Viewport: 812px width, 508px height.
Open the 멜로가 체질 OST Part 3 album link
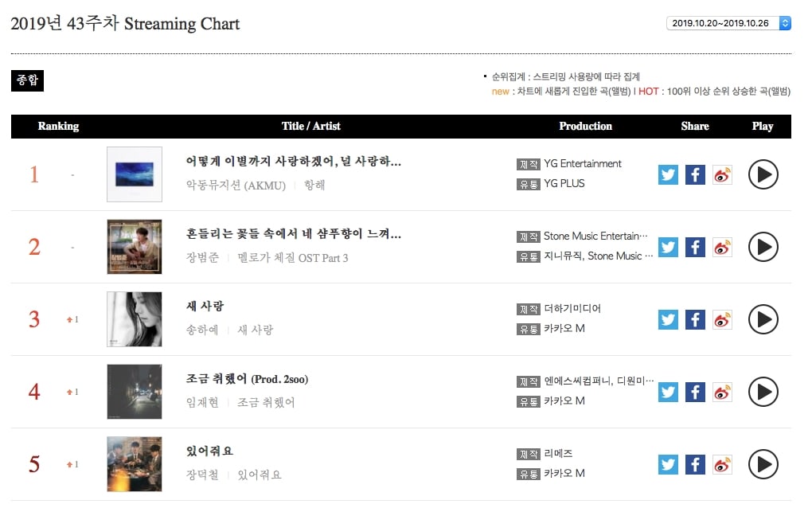coord(293,257)
